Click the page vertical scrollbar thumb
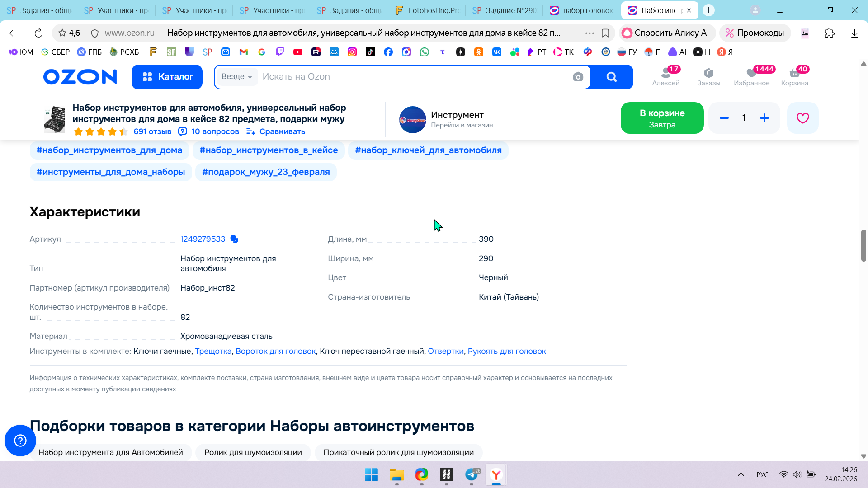The height and width of the screenshot is (488, 868). [x=863, y=245]
